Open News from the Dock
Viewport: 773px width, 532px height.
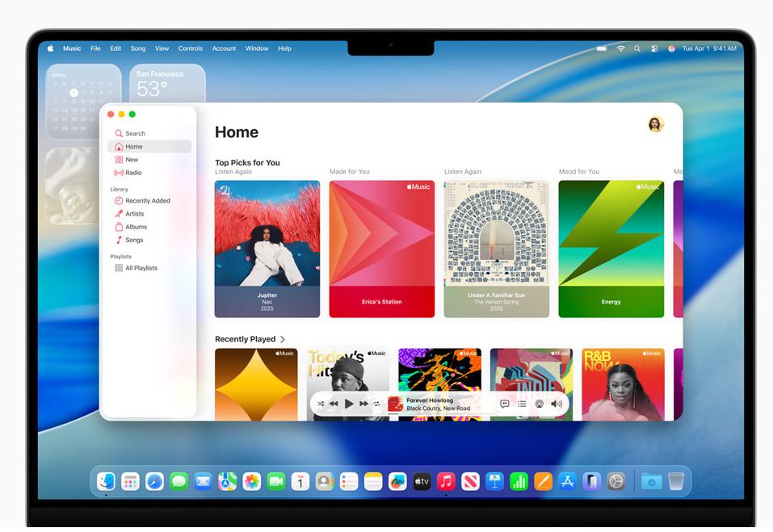tap(470, 481)
